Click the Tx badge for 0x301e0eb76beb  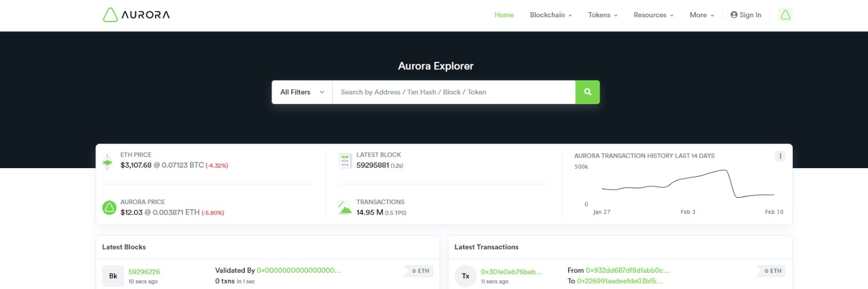[465, 276]
